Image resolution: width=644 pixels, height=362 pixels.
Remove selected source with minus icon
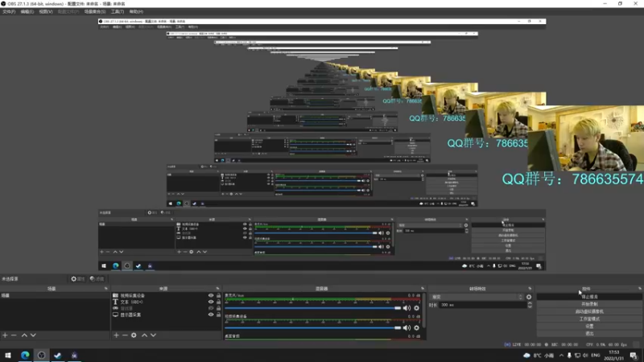(125, 335)
